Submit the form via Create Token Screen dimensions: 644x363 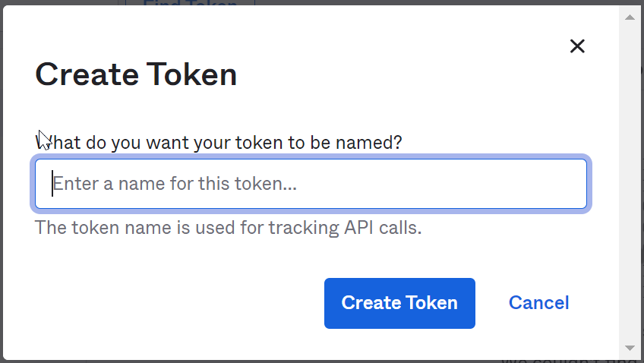tap(399, 303)
